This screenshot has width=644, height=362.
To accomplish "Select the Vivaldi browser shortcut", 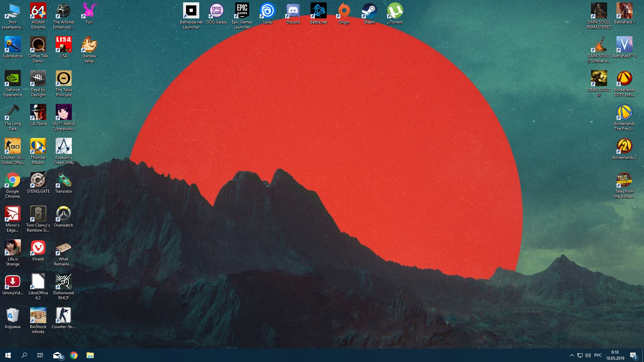I will 38,251.
